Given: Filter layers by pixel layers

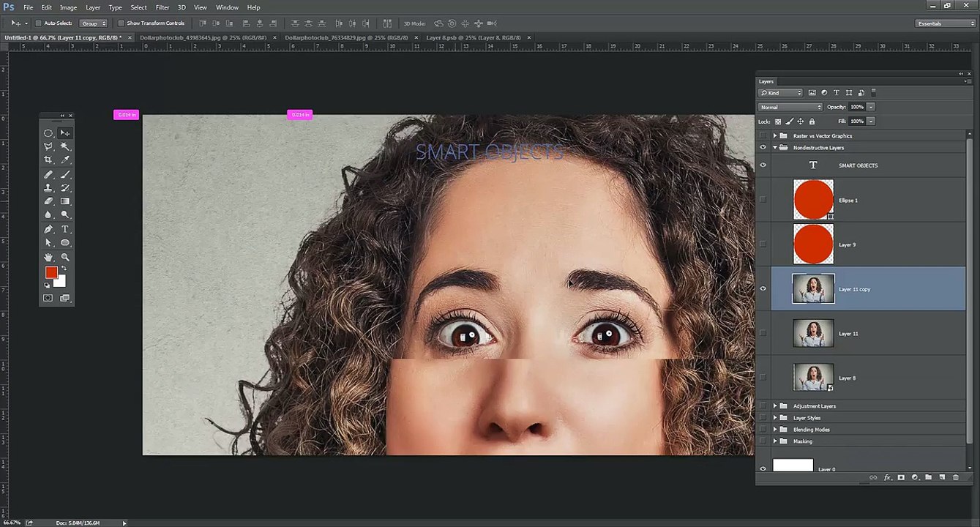Looking at the screenshot, I should [x=812, y=93].
